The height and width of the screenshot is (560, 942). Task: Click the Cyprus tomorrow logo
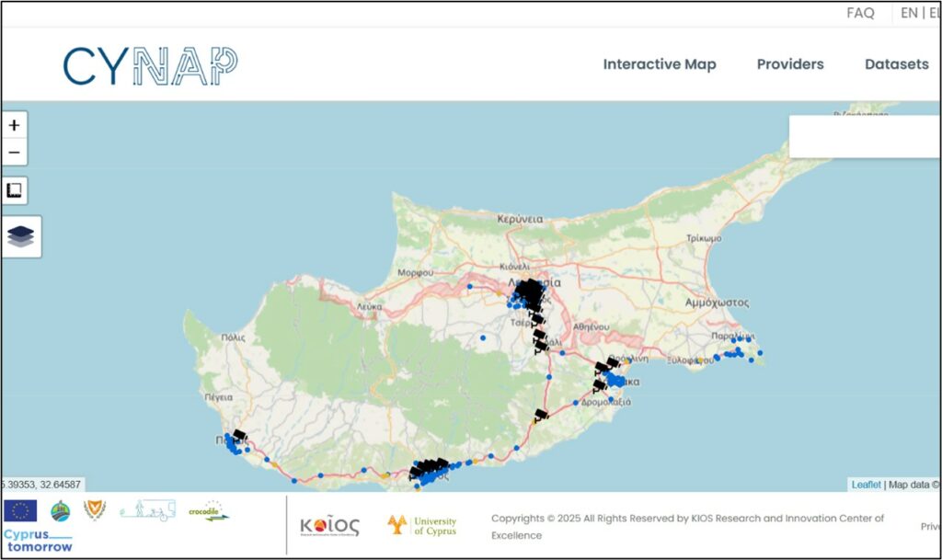[x=39, y=540]
